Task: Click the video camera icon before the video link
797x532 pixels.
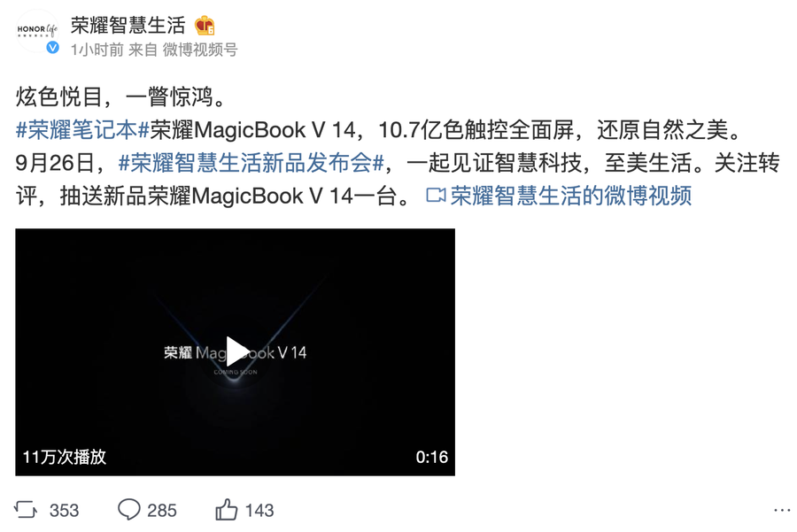Action: coord(436,196)
